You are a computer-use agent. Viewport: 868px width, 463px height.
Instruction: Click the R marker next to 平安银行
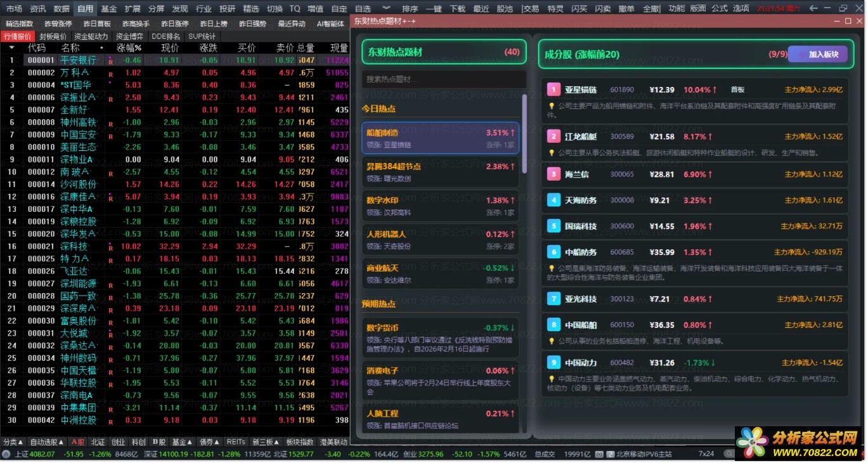[111, 62]
